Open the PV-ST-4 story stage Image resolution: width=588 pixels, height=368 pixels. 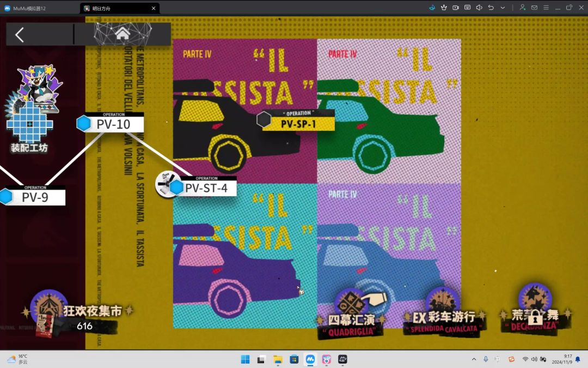coord(206,186)
